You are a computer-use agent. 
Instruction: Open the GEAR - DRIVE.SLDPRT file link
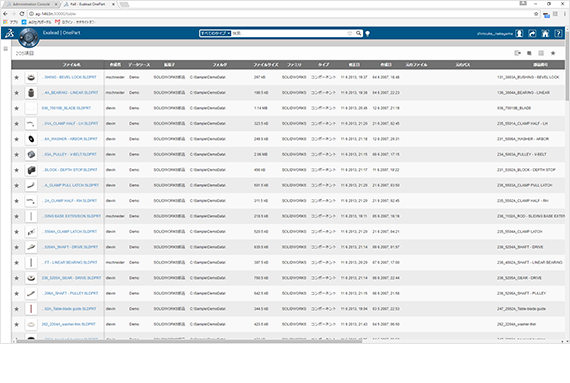tap(71, 278)
